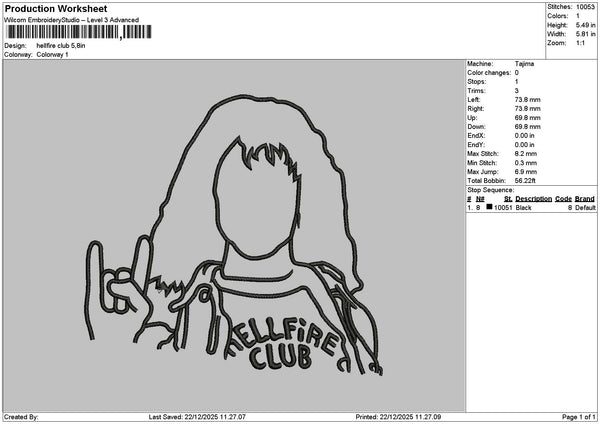Click the 'Description' column header
600x424 pixels.
point(533,199)
